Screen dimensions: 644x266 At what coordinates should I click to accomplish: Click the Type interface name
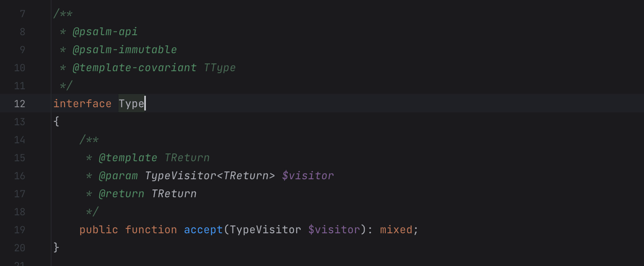coord(131,104)
